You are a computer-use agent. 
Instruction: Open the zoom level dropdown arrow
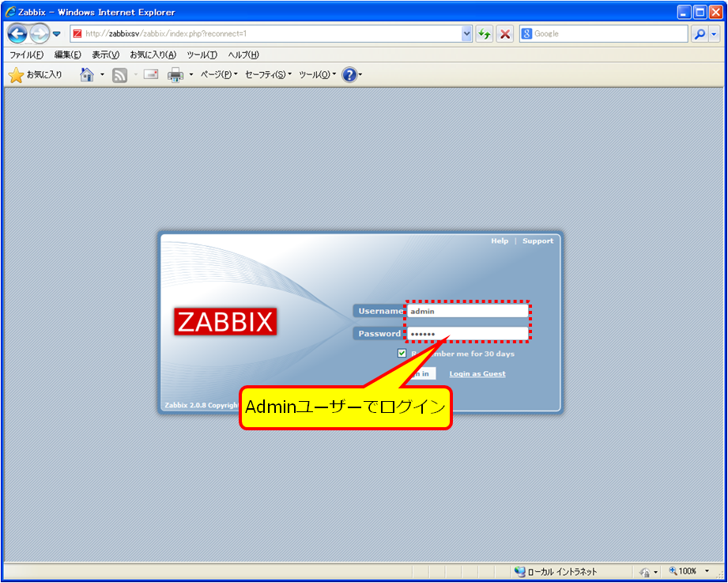coord(707,571)
